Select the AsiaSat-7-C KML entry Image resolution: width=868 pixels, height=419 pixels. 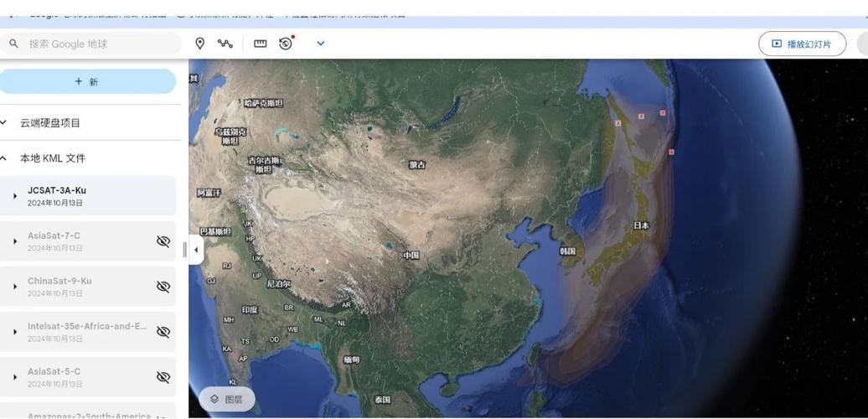click(x=87, y=241)
